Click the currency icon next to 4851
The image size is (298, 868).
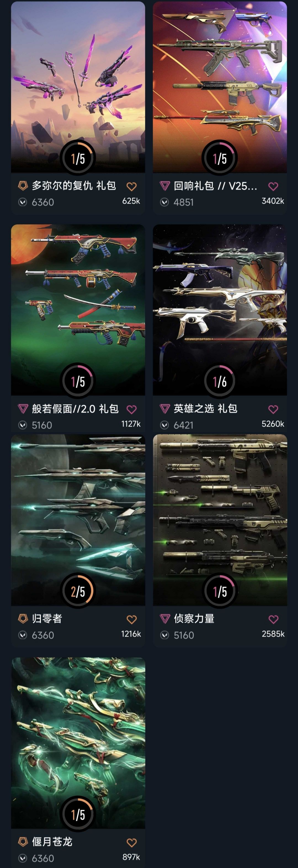164,202
